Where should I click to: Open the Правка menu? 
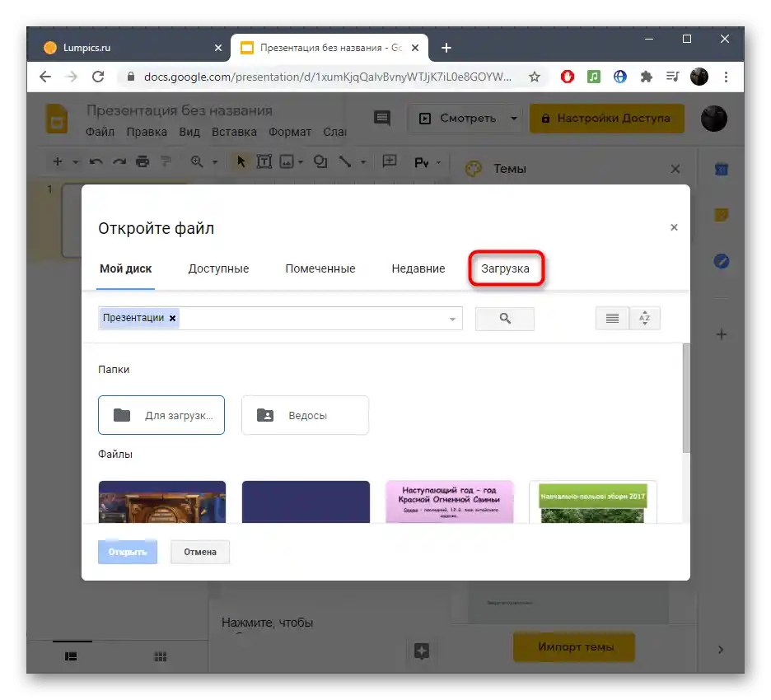click(x=147, y=132)
